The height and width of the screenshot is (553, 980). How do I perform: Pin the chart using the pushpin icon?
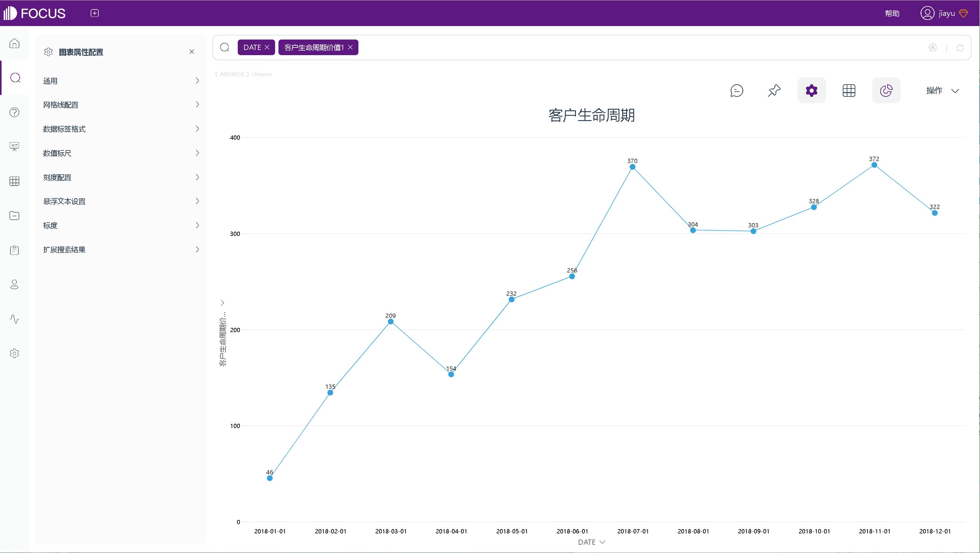pyautogui.click(x=774, y=90)
